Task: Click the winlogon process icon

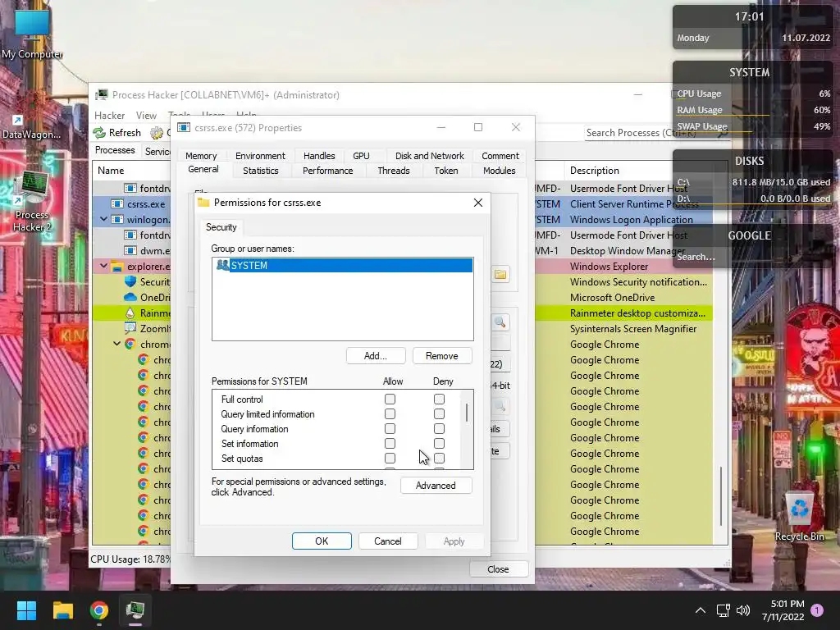Action: (x=116, y=220)
